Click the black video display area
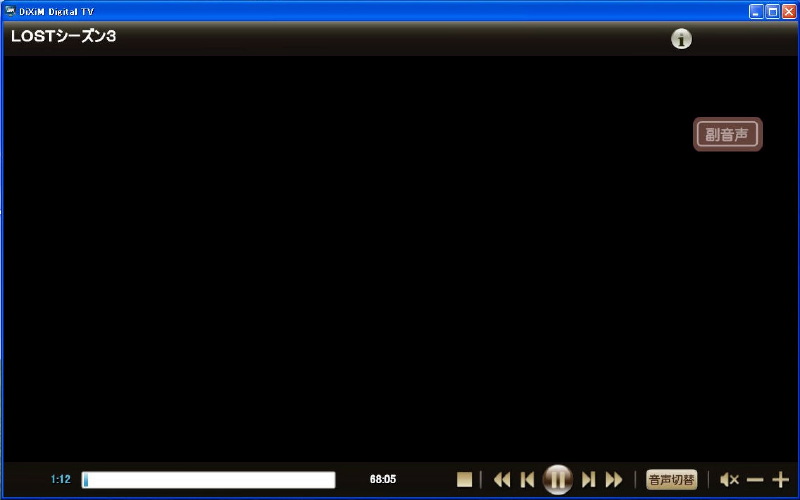This screenshot has width=800, height=500. point(400,259)
